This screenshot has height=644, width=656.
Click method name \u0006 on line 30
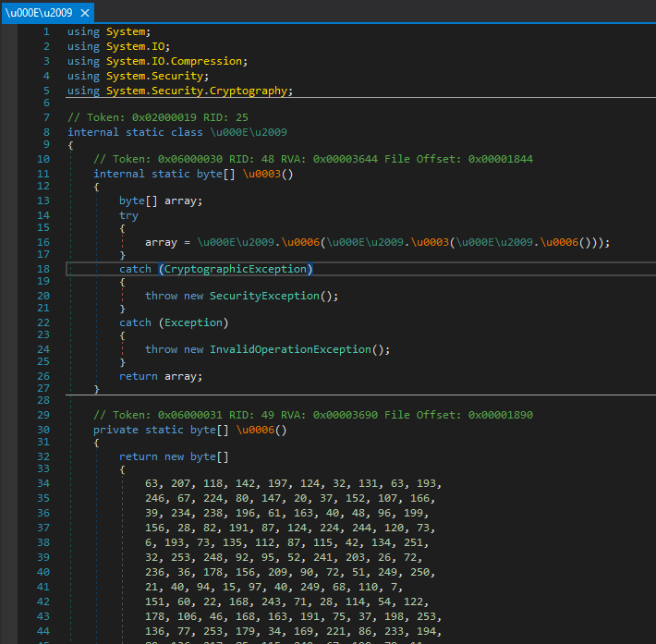pos(255,430)
